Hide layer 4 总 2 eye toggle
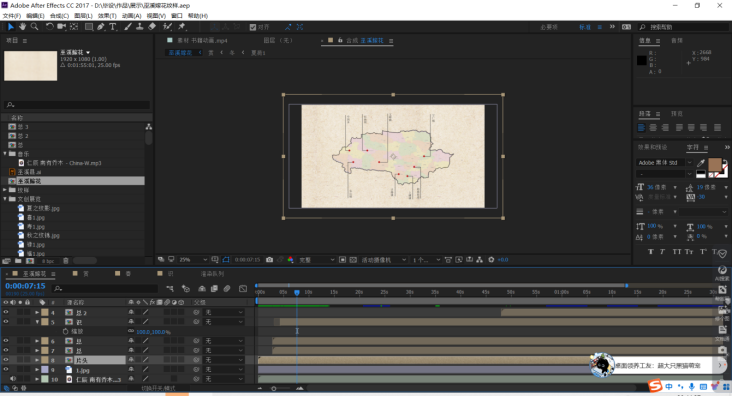732x396 pixels. point(6,312)
